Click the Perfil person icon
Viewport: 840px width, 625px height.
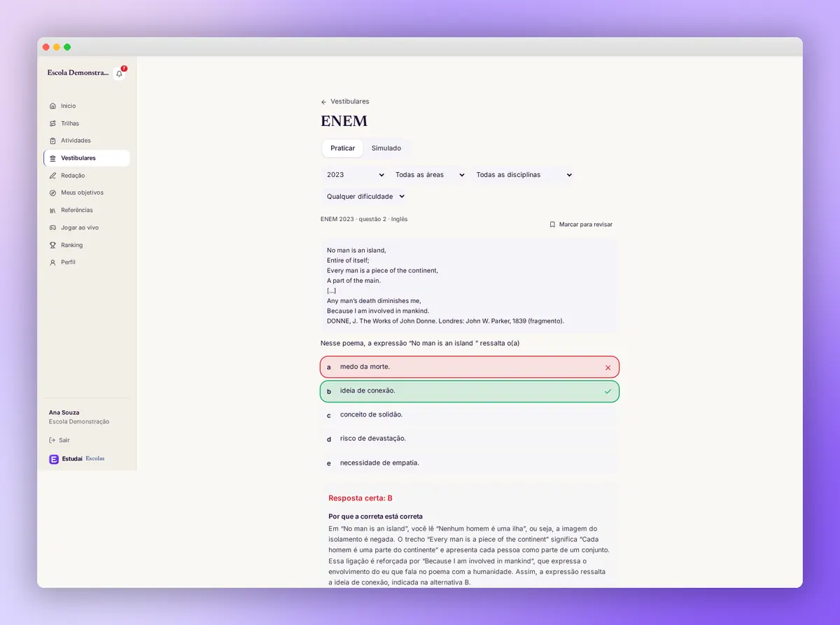(52, 262)
